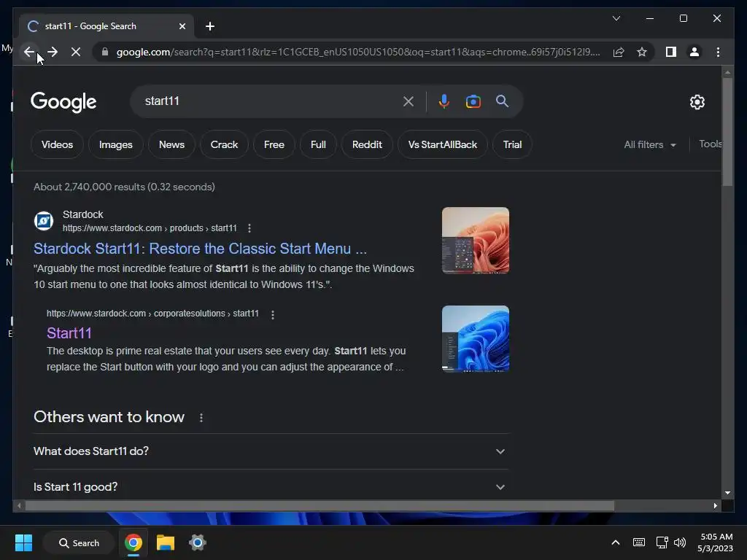This screenshot has height=560, width=747.
Task: Bookmark this page with the star
Action: [x=642, y=52]
